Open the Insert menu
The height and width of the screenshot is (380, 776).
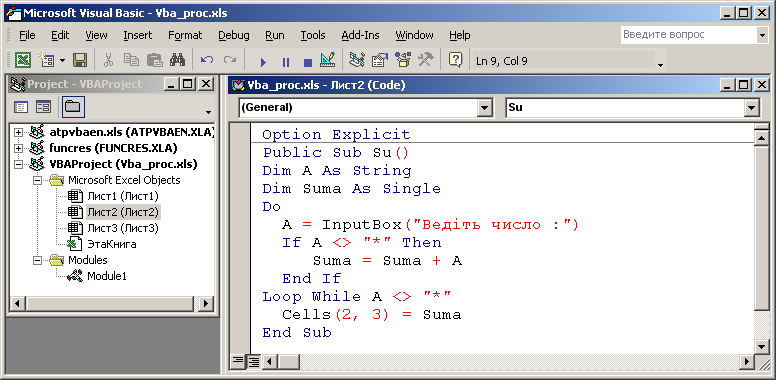138,35
